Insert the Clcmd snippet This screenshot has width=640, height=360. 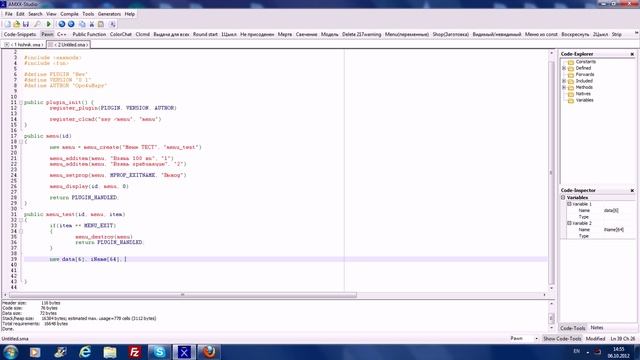(142, 34)
